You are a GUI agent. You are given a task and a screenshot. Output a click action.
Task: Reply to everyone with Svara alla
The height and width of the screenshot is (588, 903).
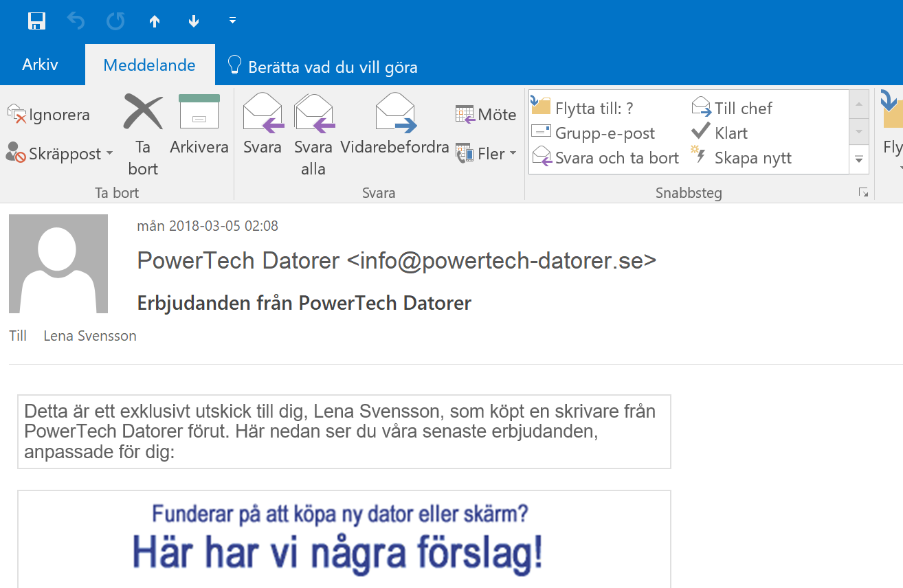[x=313, y=135]
